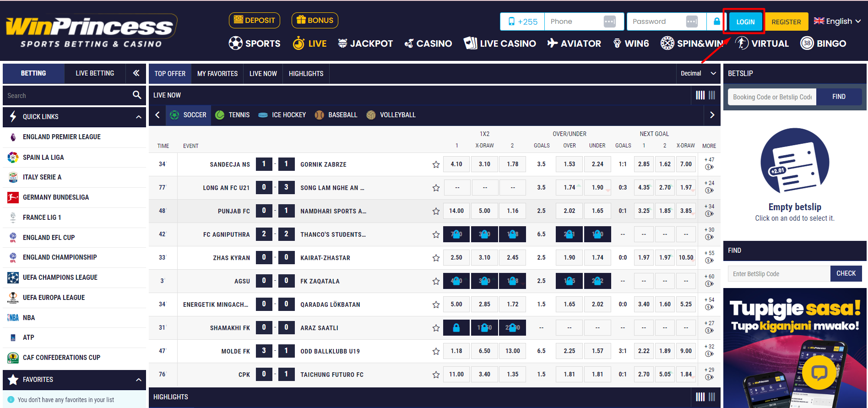Select the Volleyball sport filter
The height and width of the screenshot is (408, 868).
click(391, 115)
